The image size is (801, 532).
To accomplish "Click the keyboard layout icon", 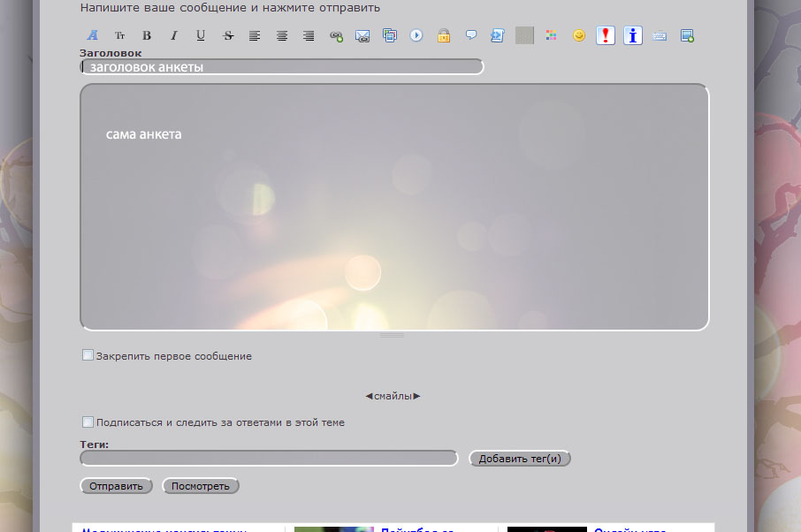I will [660, 35].
